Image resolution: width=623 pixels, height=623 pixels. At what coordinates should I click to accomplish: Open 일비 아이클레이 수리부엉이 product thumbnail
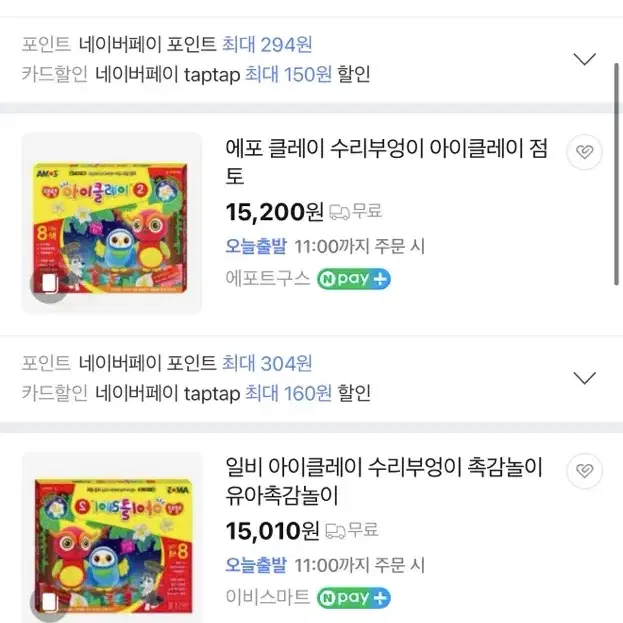[111, 537]
